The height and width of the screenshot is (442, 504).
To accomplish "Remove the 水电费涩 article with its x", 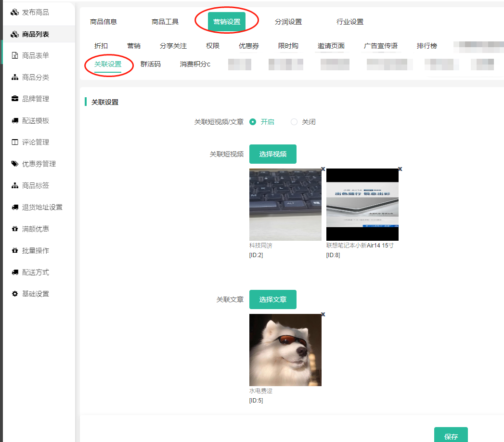I will click(x=323, y=314).
